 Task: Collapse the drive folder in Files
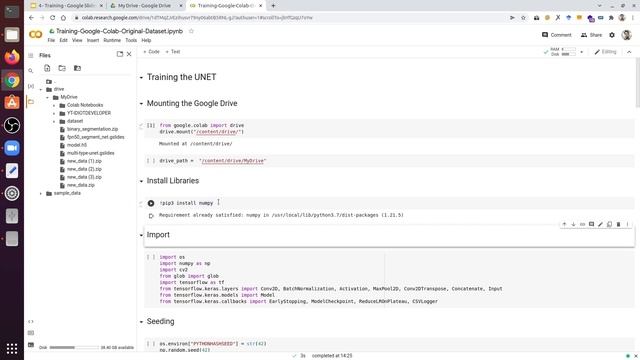click(41, 89)
